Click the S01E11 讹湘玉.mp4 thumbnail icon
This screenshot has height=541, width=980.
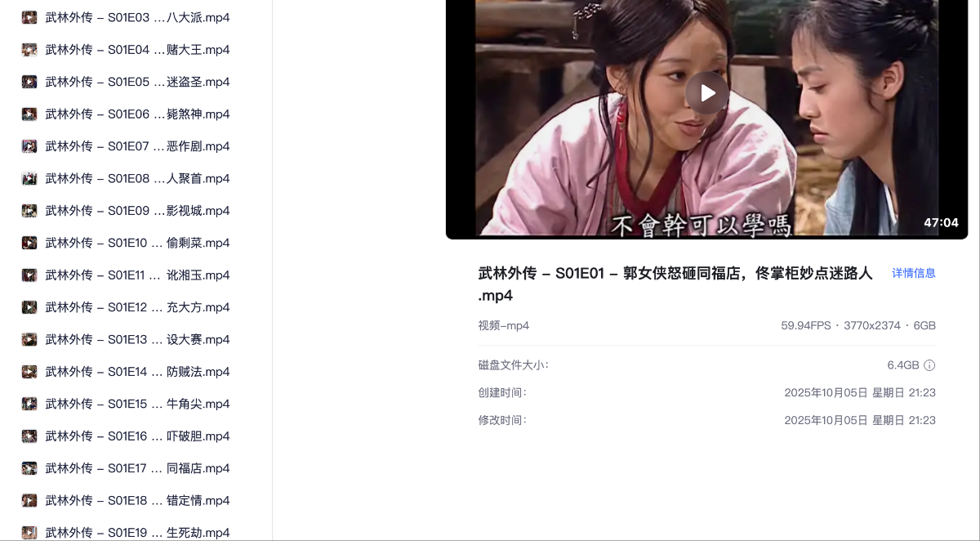tap(29, 275)
